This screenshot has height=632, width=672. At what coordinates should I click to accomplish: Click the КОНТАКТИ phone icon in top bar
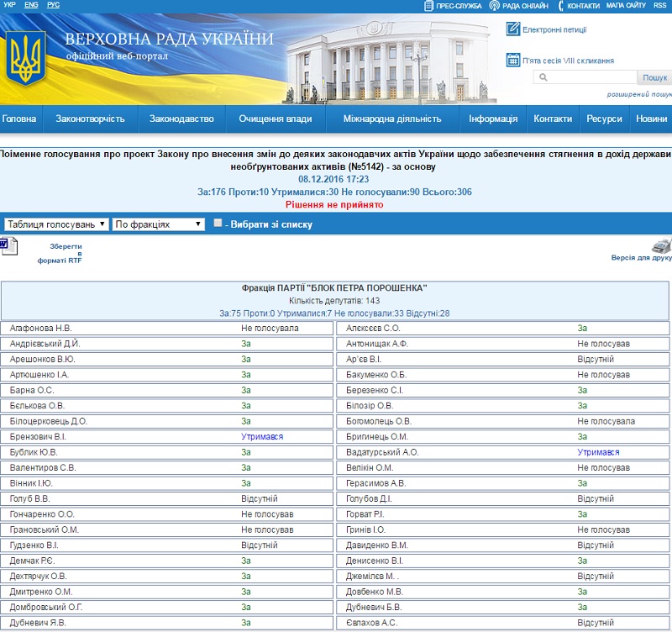click(x=559, y=6)
